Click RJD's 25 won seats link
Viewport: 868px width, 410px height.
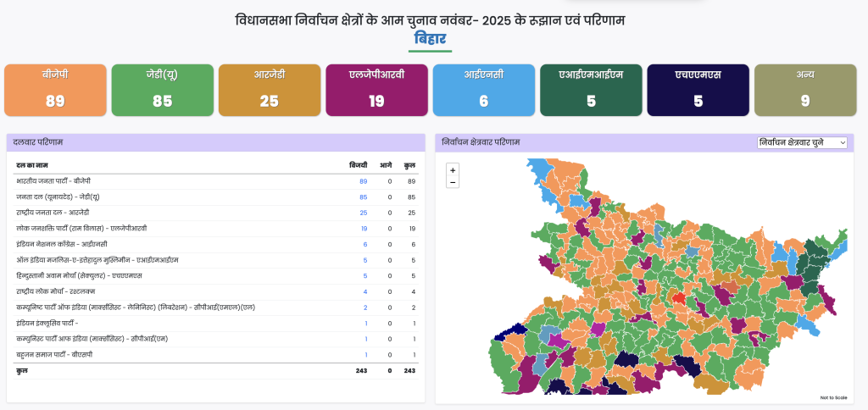pyautogui.click(x=363, y=213)
